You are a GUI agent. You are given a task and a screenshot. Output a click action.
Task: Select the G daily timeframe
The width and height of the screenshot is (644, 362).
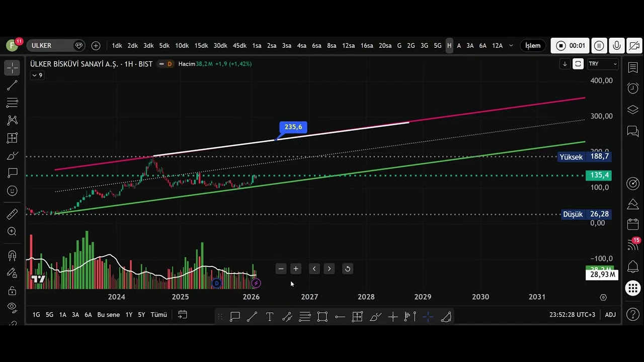pos(399,45)
